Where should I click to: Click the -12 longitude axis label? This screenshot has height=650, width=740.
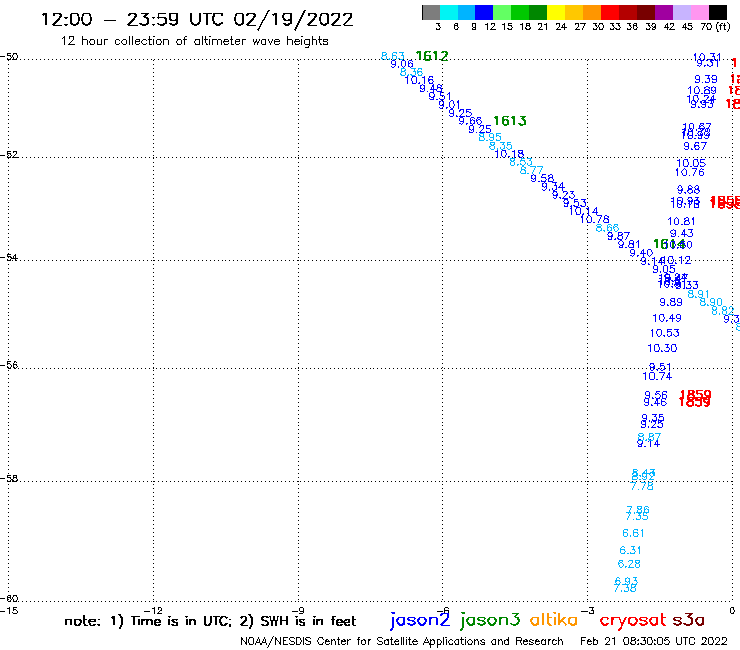coord(153,611)
